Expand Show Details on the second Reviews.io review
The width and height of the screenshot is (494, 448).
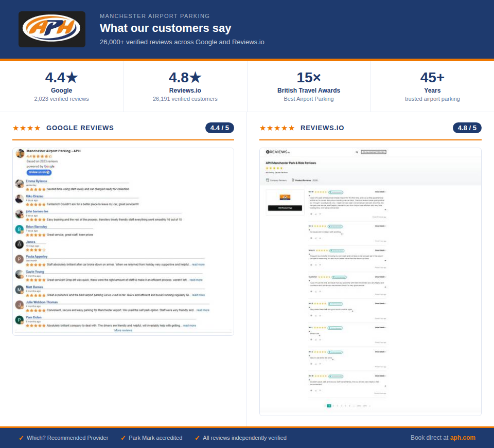tap(380, 226)
